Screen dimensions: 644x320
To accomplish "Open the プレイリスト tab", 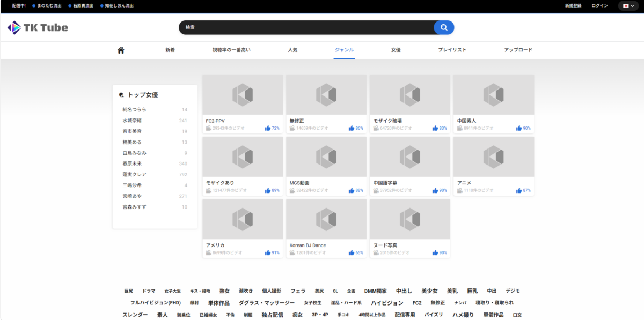I will coord(452,50).
